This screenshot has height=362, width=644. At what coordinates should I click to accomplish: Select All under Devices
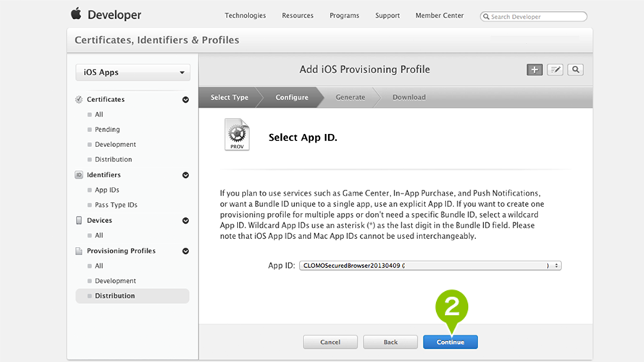click(99, 235)
